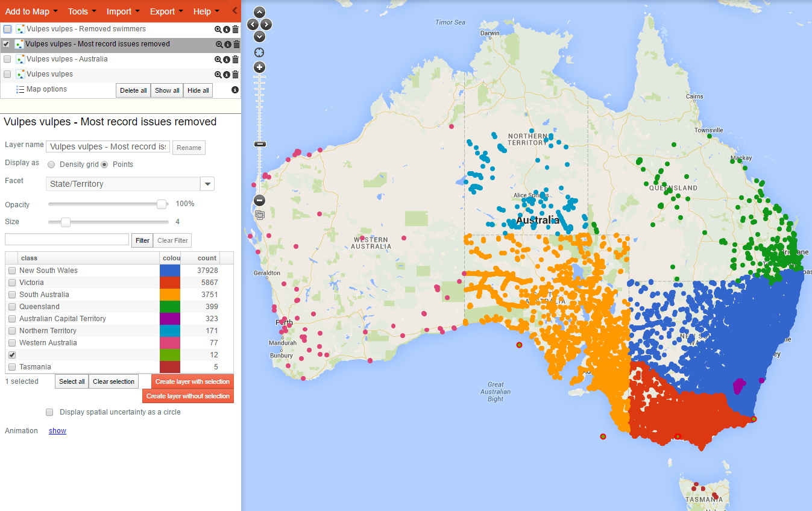
Task: Open the Add to Map menu
Action: click(31, 11)
